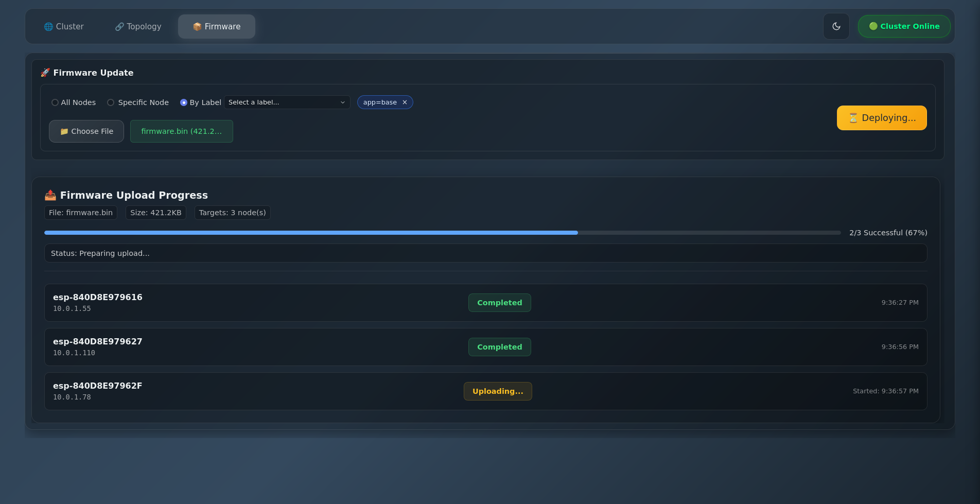
Task: Click the folder icon in Choose File
Action: coord(64,132)
